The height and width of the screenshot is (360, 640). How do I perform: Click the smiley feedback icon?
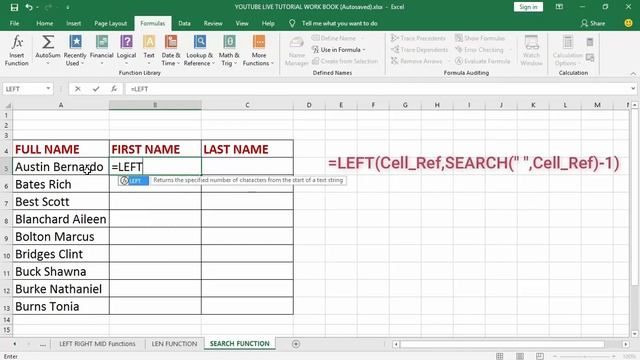629,23
